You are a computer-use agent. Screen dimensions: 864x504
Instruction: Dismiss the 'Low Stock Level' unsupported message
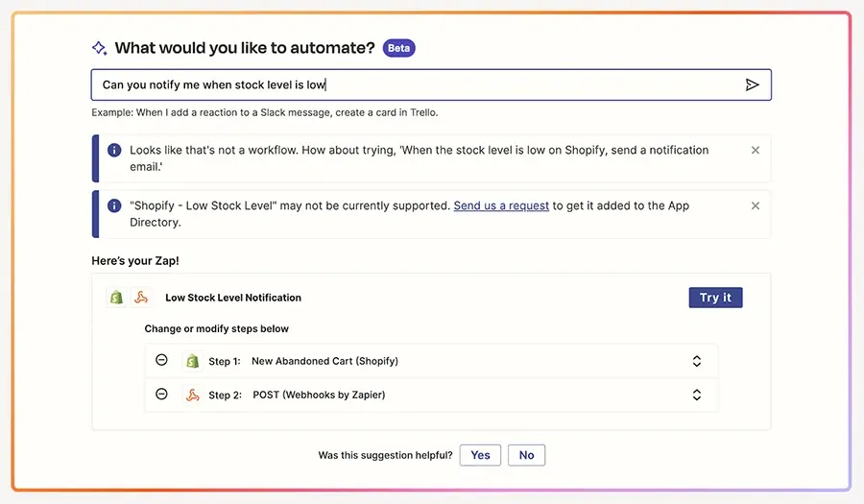755,206
